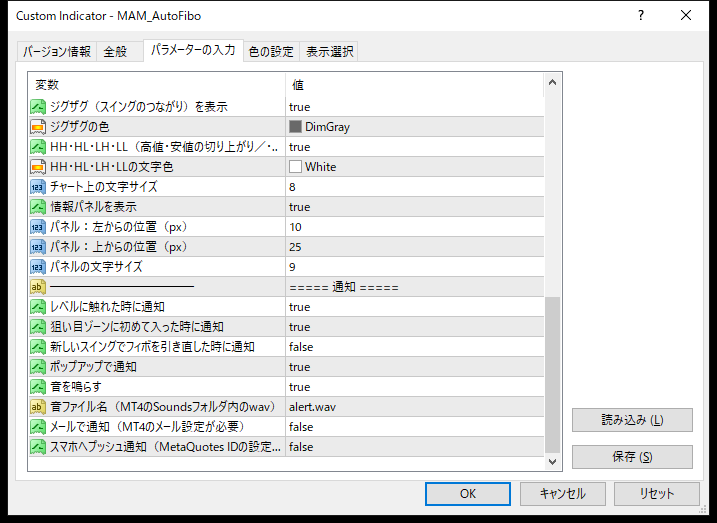Image resolution: width=717 pixels, height=523 pixels.
Task: Click the scrollbar up arrow
Action: (552, 83)
